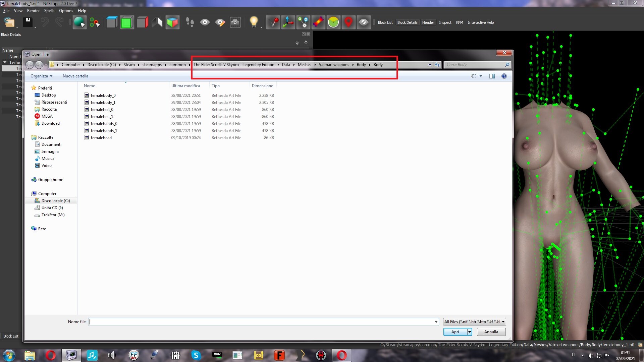
Task: Take a viewport screenshot camera icon
Action: pos(235,22)
